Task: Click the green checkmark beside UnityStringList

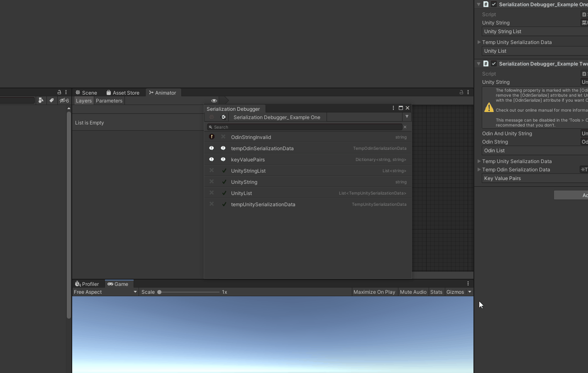Action: click(224, 171)
